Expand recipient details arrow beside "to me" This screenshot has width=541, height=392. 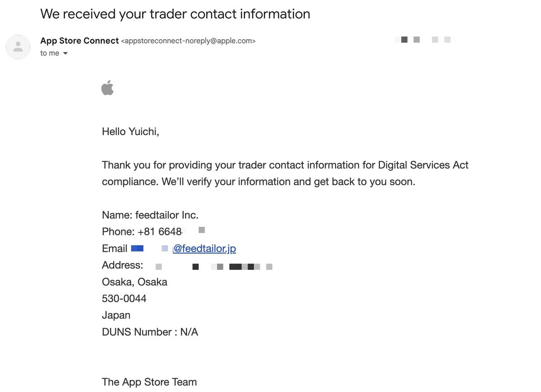[65, 53]
